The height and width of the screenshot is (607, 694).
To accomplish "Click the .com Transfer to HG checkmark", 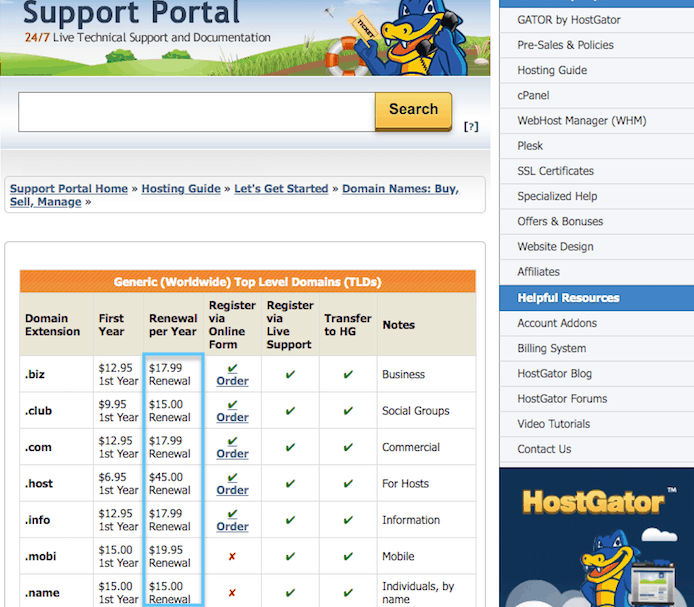I will tap(348, 447).
